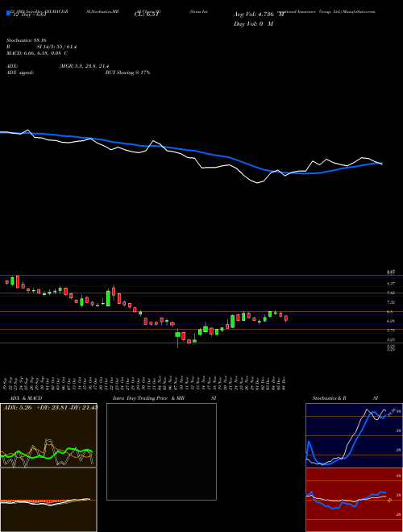Image resolution: width=403 pixels, height=532 pixels.
Task: Click the white price line endpoint on SMA chart
Action: point(382,164)
